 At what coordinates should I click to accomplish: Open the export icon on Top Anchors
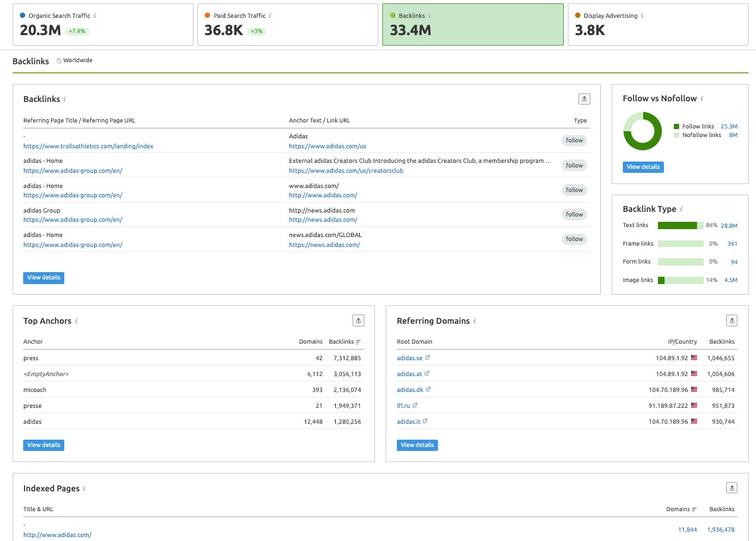point(358,320)
